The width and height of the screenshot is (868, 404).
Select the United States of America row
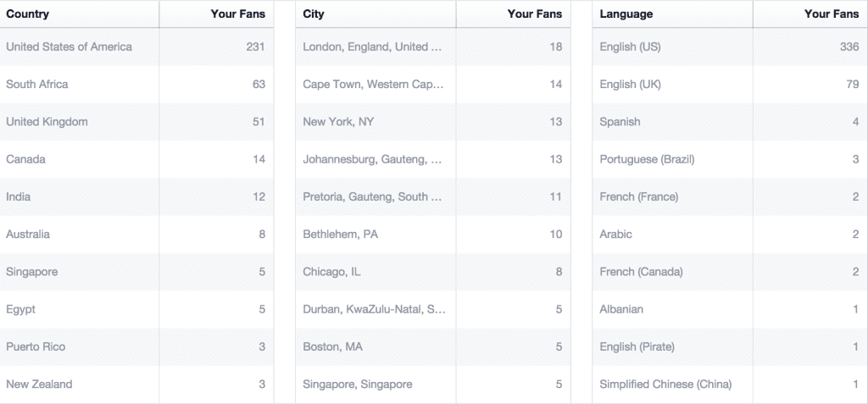136,47
